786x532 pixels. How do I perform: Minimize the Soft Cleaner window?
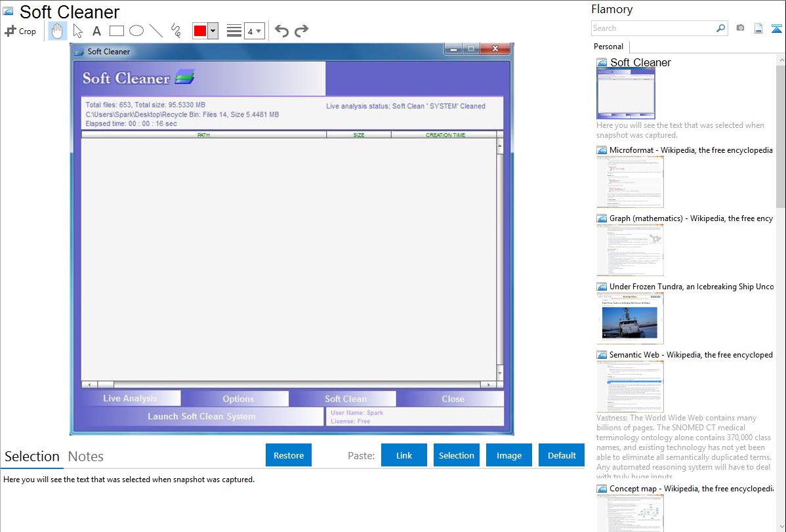coord(453,49)
